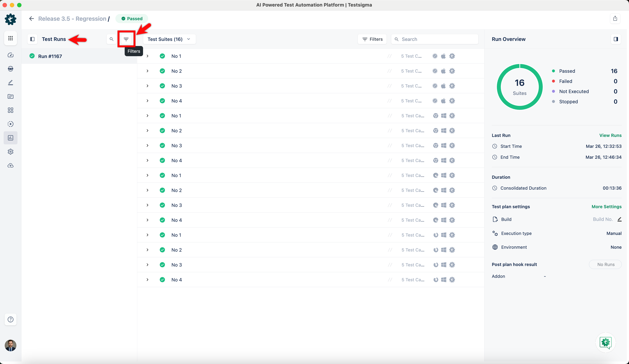This screenshot has width=629, height=364.
Task: Click the Test Runs filter icon
Action: (x=126, y=39)
